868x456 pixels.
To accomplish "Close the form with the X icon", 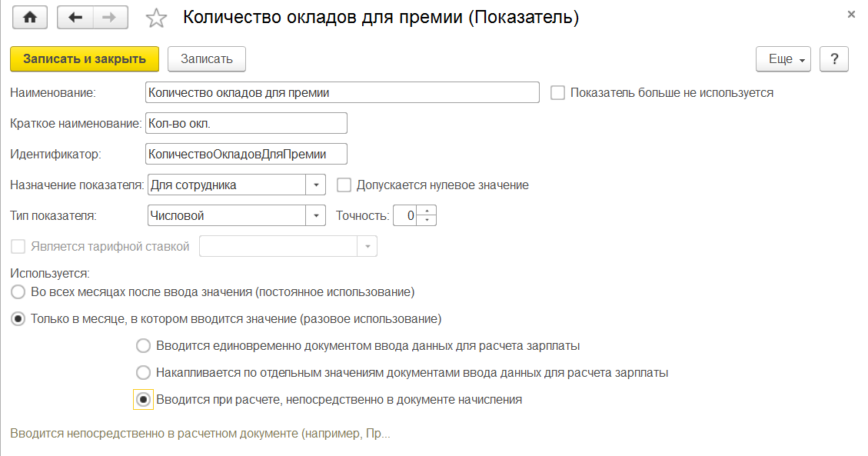I will [x=851, y=15].
